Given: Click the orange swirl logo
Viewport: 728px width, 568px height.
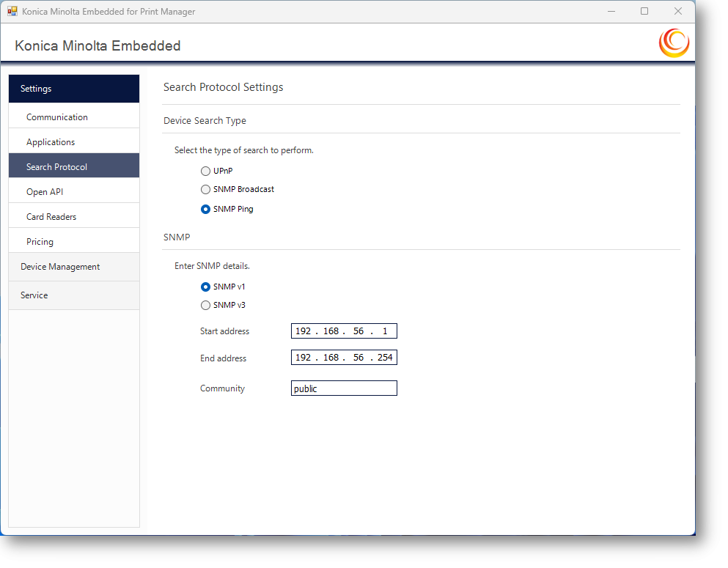Looking at the screenshot, I should point(674,43).
